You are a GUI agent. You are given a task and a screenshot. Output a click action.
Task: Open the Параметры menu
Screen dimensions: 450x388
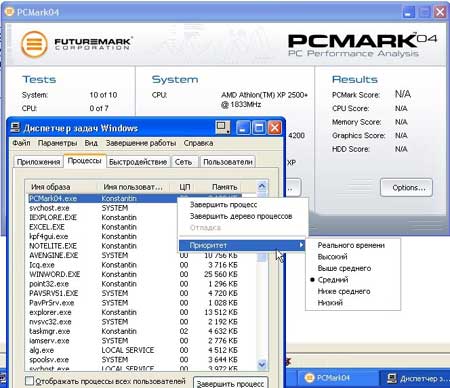pyautogui.click(x=57, y=143)
